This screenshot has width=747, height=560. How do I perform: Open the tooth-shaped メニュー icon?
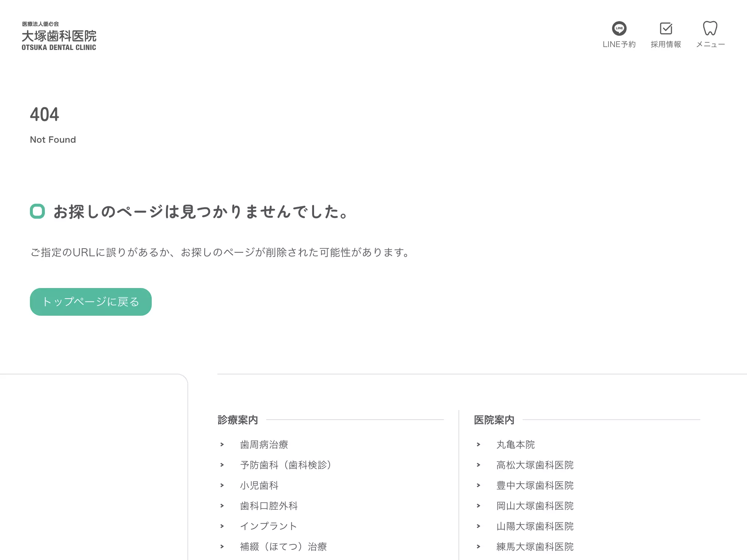click(710, 28)
